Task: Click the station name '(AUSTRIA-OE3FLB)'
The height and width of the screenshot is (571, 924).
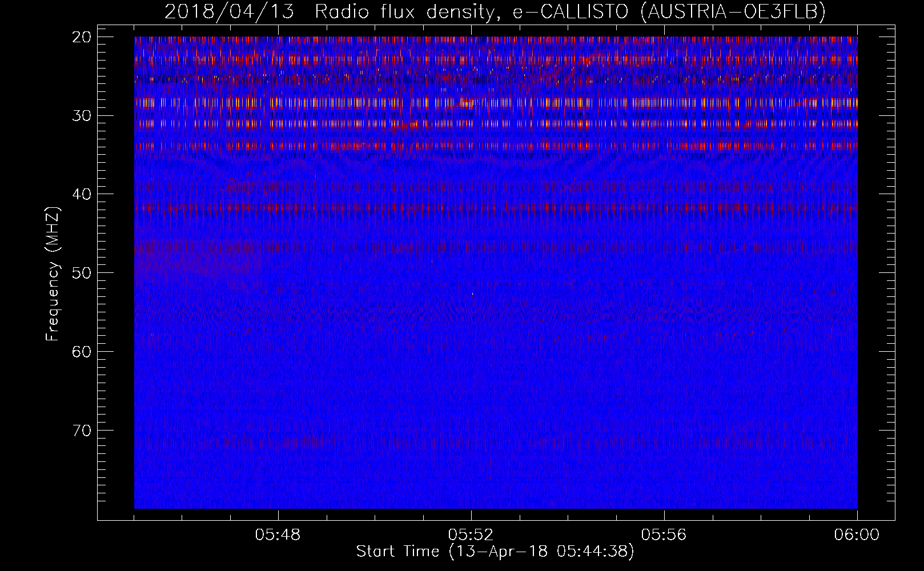Action: 733,11
